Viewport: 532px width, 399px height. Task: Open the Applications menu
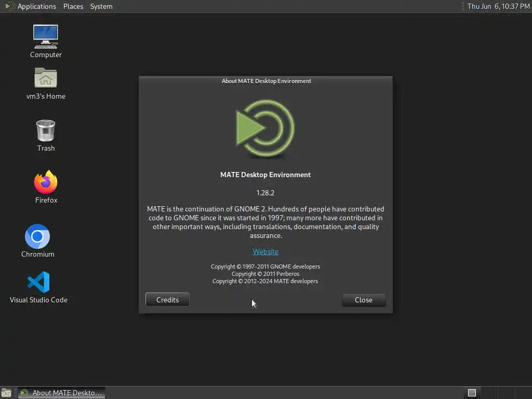pyautogui.click(x=37, y=6)
